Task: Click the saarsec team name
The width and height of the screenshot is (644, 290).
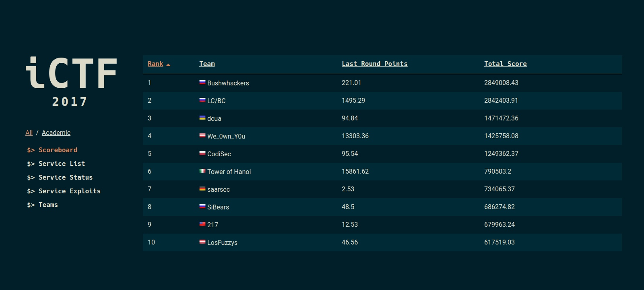Action: pos(219,189)
